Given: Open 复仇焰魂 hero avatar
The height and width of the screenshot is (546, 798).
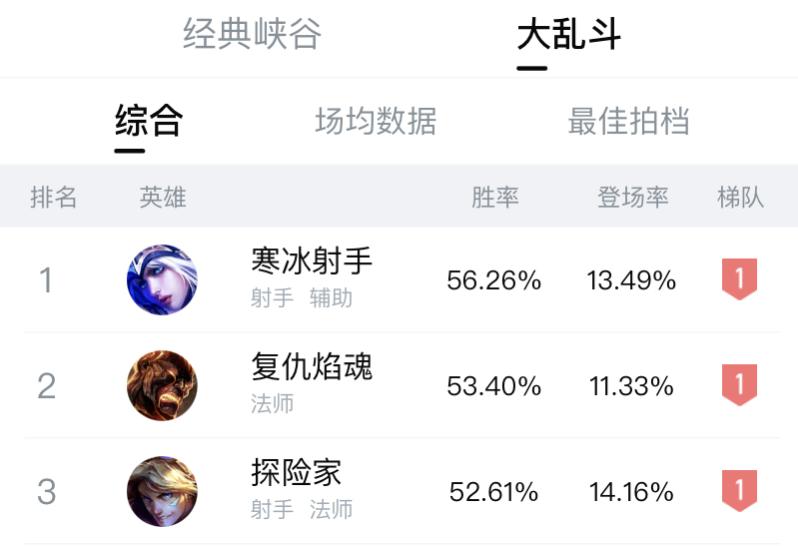Looking at the screenshot, I should point(162,386).
